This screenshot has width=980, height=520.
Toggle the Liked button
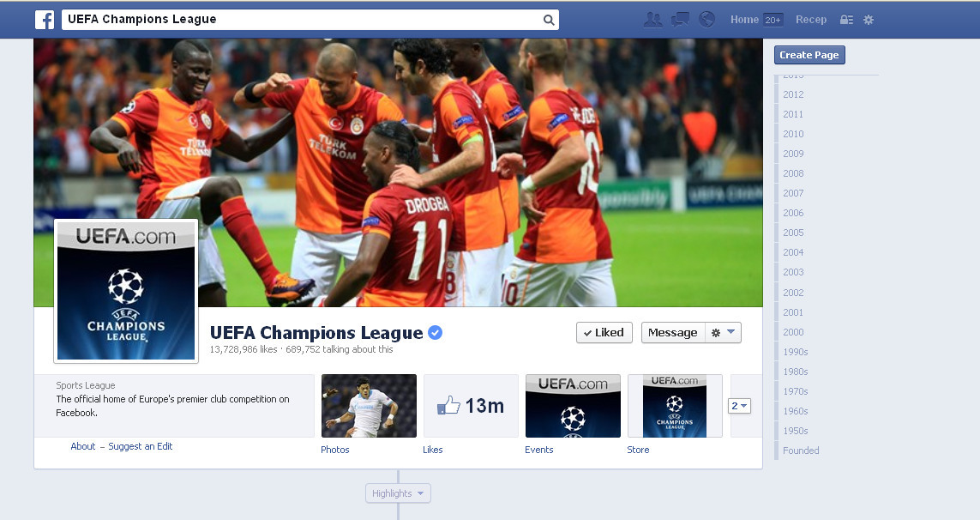pos(604,332)
